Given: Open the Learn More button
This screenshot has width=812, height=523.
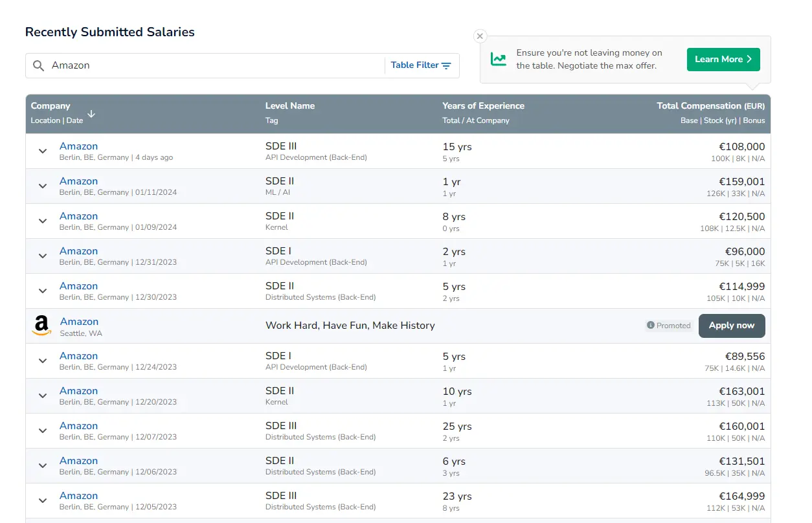Looking at the screenshot, I should (723, 60).
